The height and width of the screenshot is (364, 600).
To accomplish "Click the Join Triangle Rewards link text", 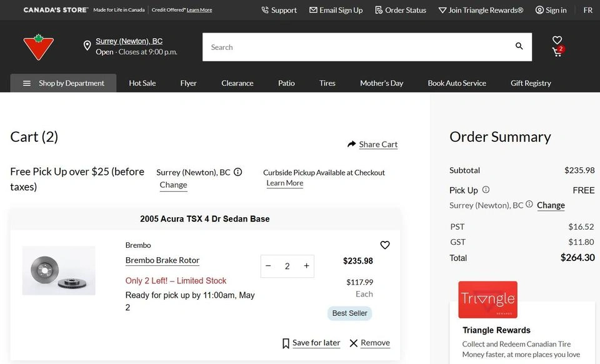I will [486, 10].
